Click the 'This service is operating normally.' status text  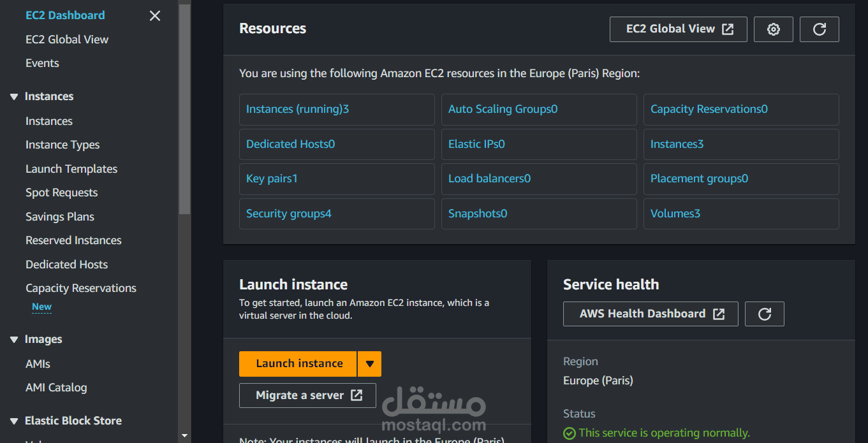point(664,433)
